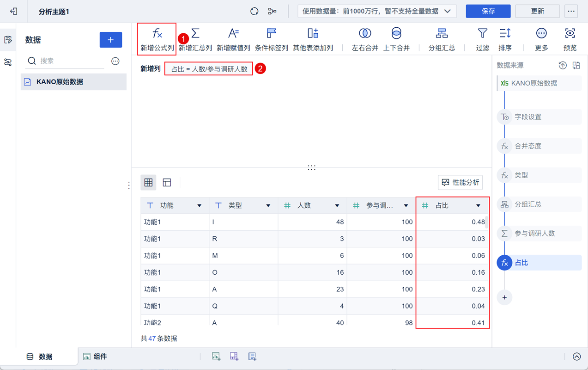Image resolution: width=588 pixels, height=370 pixels.
Task: Click the table vertical scrollbar
Action: click(x=486, y=222)
